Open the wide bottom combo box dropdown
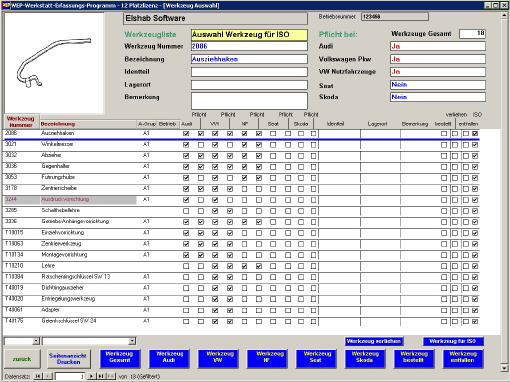This screenshot has width=510, height=382. (132, 341)
